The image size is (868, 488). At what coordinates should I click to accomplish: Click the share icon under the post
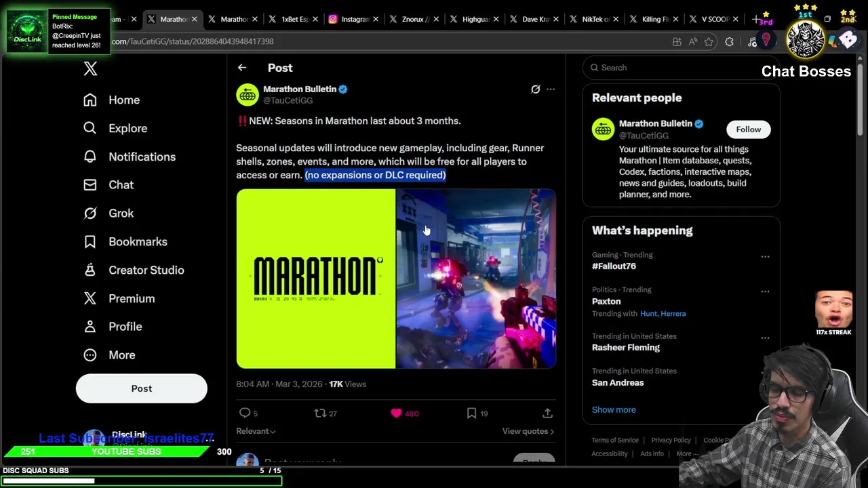(x=547, y=413)
